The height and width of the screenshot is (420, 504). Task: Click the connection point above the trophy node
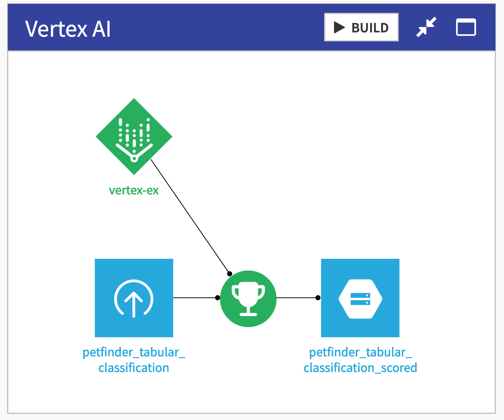click(230, 274)
